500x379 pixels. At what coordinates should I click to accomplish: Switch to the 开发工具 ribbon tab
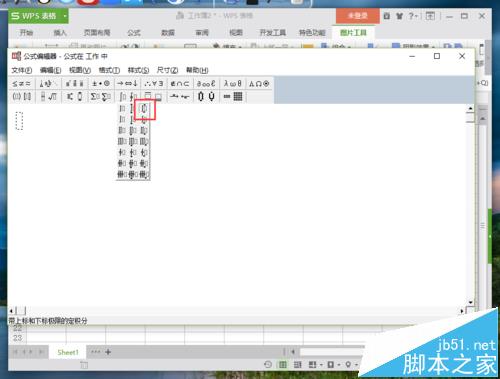272,32
